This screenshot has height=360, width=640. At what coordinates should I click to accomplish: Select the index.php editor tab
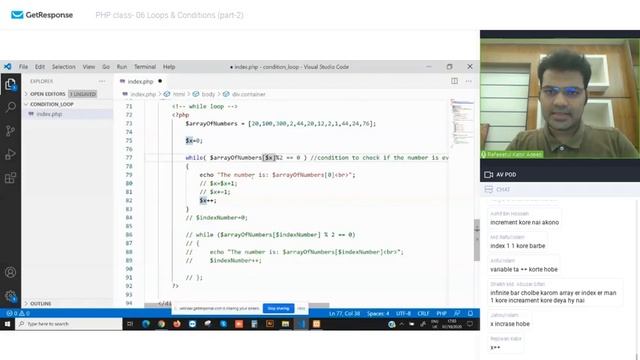point(140,81)
